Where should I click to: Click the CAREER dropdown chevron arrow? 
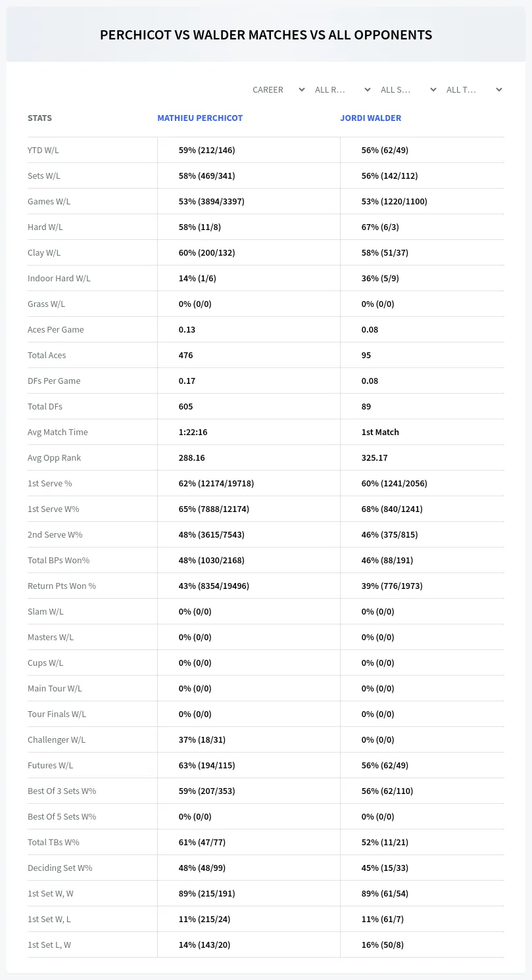pyautogui.click(x=302, y=89)
